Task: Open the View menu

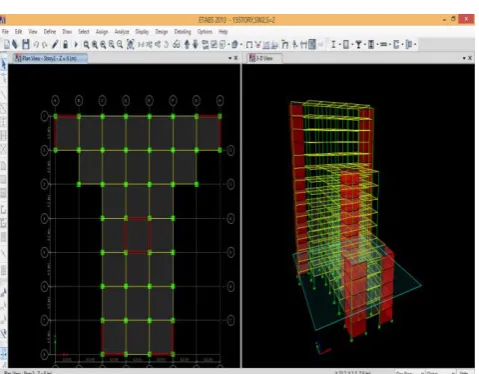Action: (x=33, y=32)
